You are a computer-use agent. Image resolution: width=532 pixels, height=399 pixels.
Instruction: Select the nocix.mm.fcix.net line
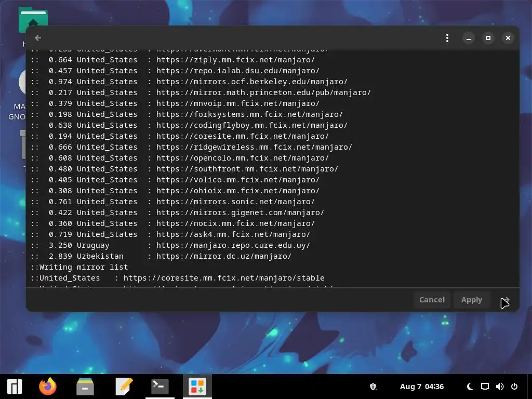pos(172,223)
